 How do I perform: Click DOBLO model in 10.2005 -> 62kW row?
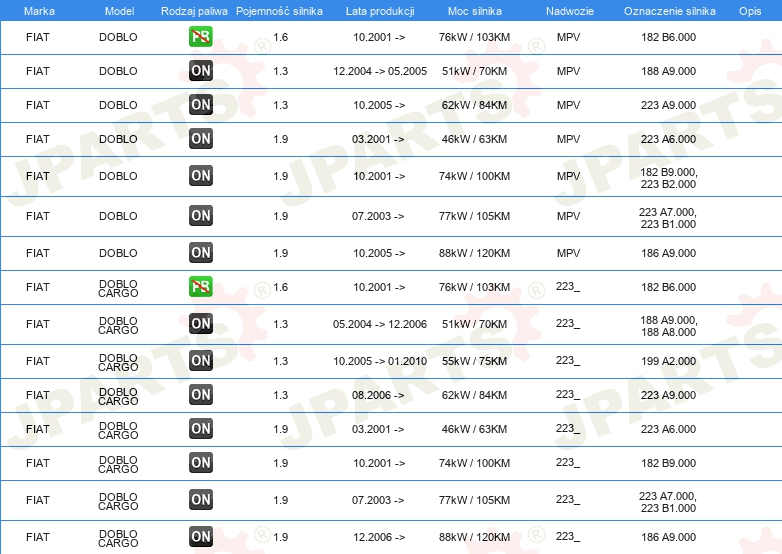coord(118,105)
